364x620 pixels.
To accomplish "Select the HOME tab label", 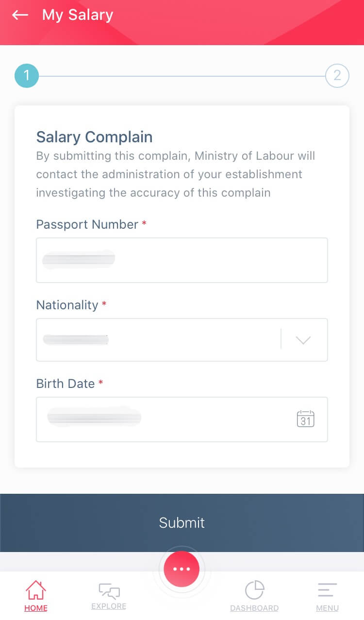I will (36, 608).
